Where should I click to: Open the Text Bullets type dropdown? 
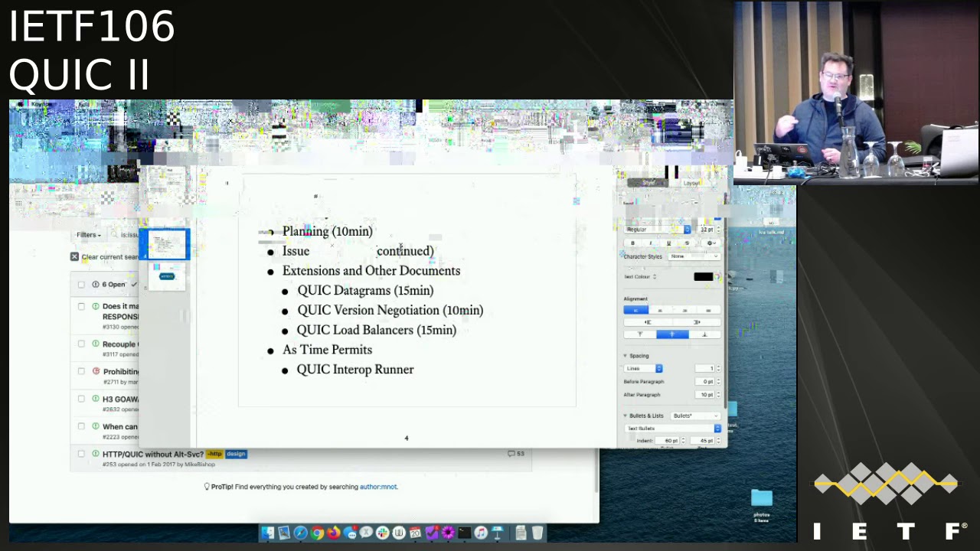click(672, 428)
